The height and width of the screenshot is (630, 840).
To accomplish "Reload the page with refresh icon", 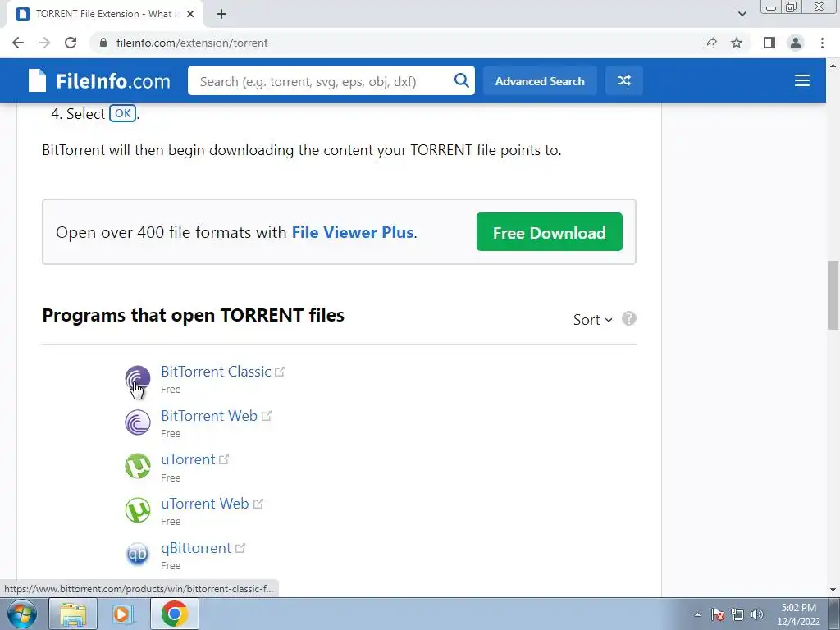I will coord(71,43).
